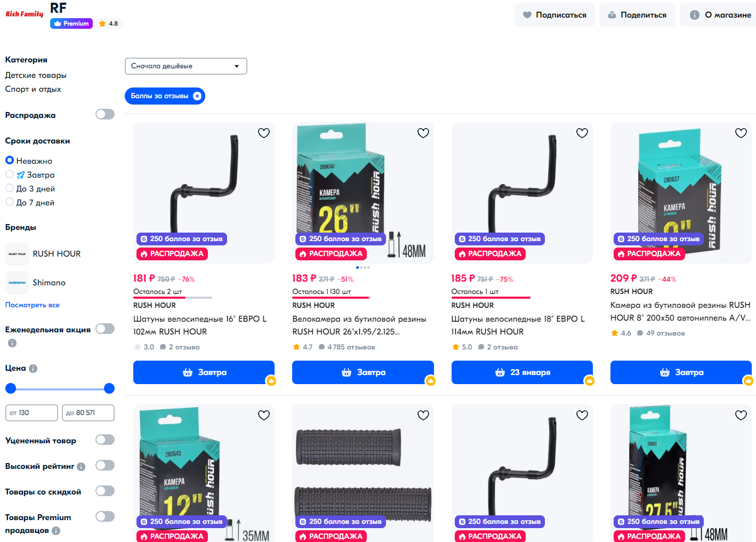756x542 pixels.
Task: Click the Rich Family store logo
Action: [x=25, y=14]
